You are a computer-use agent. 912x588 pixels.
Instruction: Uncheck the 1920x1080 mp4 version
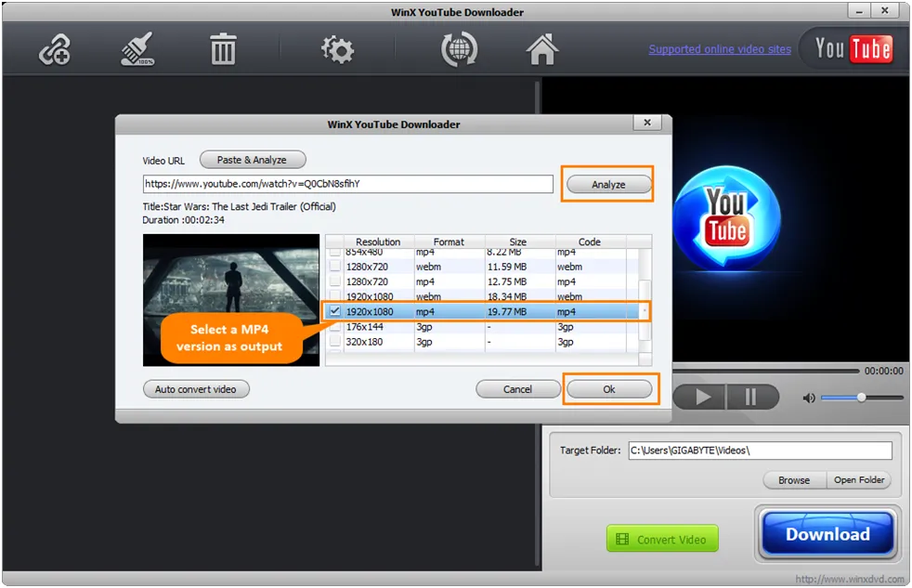point(334,311)
